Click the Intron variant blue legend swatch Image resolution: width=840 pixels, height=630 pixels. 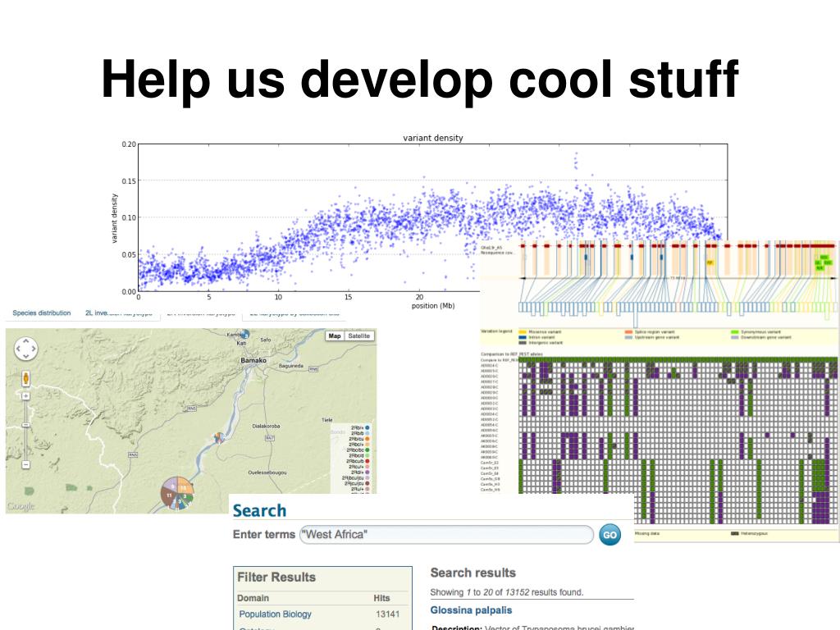[523, 337]
